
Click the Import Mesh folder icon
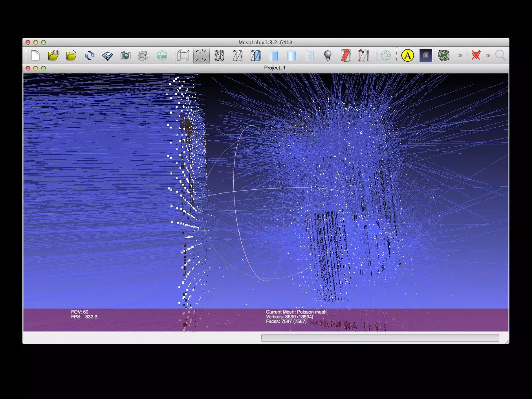(71, 55)
